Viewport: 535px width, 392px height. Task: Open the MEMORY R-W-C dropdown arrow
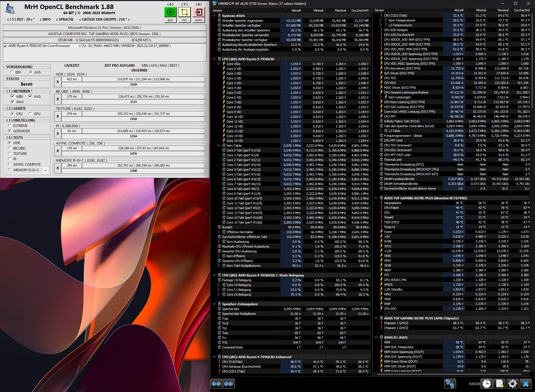click(x=46, y=170)
